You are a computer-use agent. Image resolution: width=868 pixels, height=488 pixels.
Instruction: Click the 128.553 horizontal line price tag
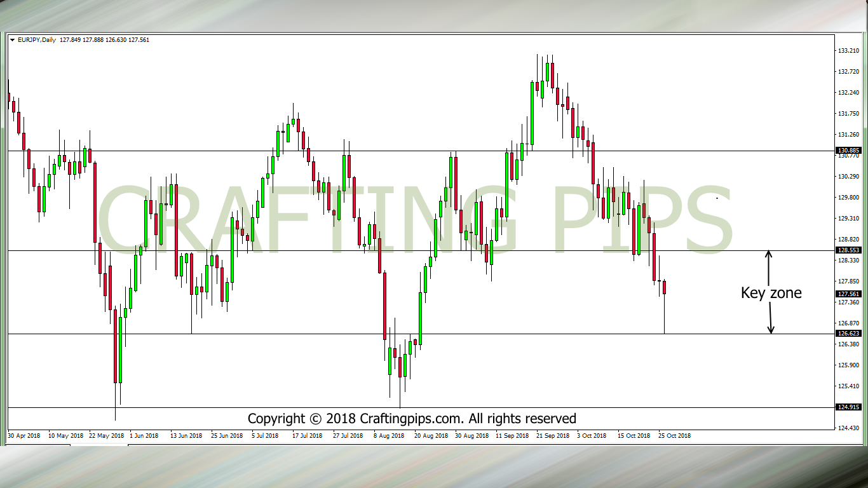pyautogui.click(x=849, y=250)
